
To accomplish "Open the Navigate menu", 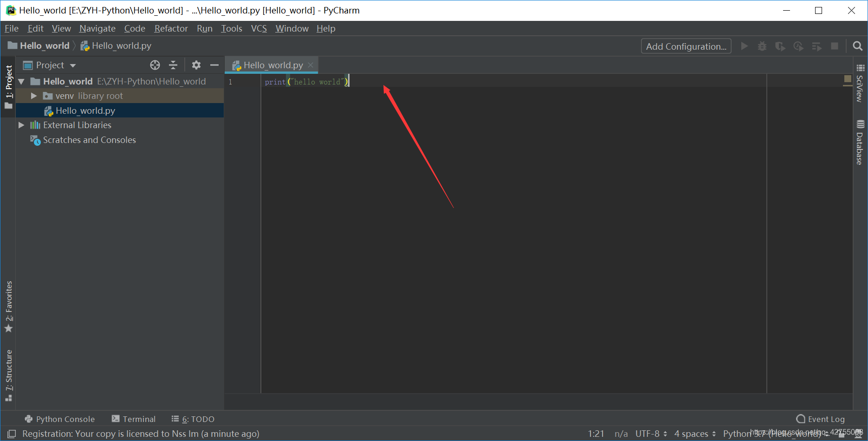I will [x=97, y=28].
